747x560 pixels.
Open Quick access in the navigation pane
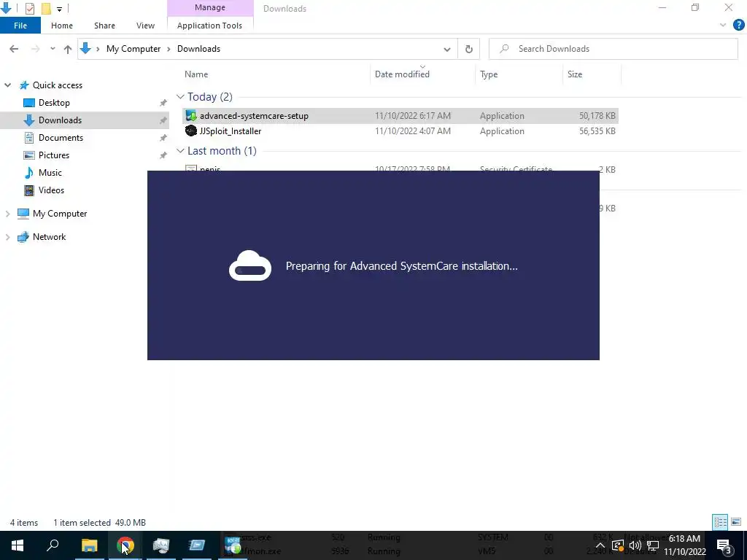coord(57,85)
